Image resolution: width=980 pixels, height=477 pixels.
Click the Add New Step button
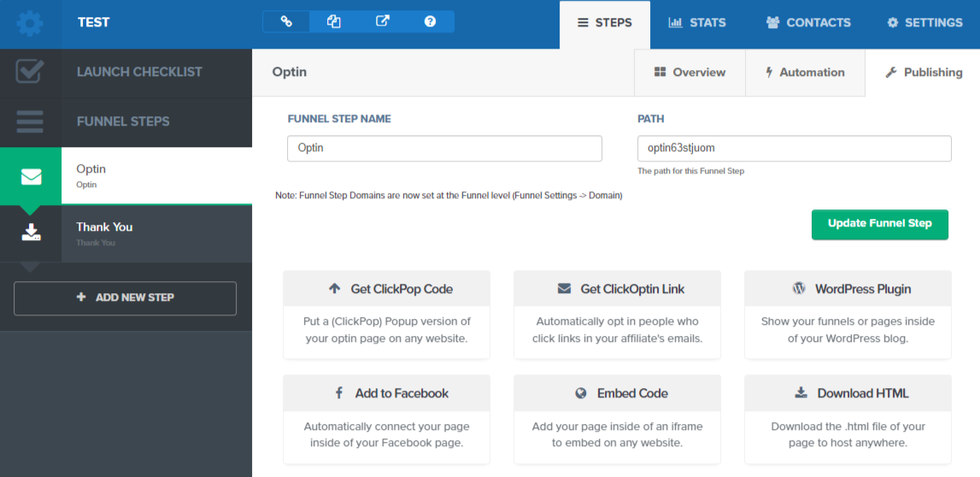point(125,297)
